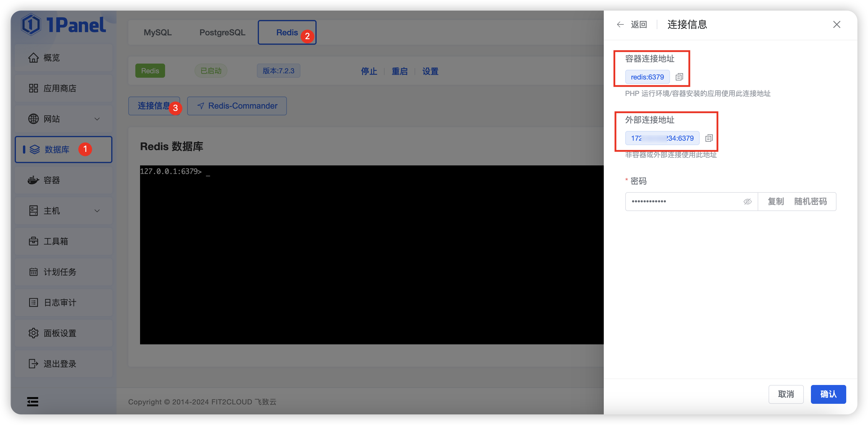The width and height of the screenshot is (868, 425).
Task: Click 停止 to stop Redis
Action: tap(369, 71)
